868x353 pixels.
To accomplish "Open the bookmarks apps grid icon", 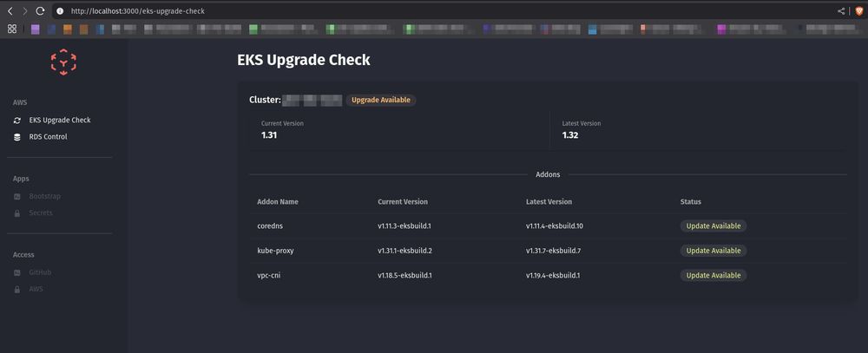I will click(11, 29).
